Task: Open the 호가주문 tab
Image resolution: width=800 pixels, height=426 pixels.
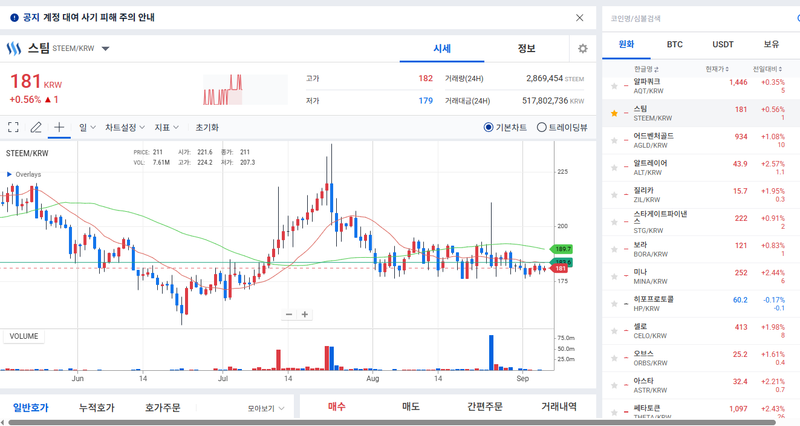Action: point(162,408)
